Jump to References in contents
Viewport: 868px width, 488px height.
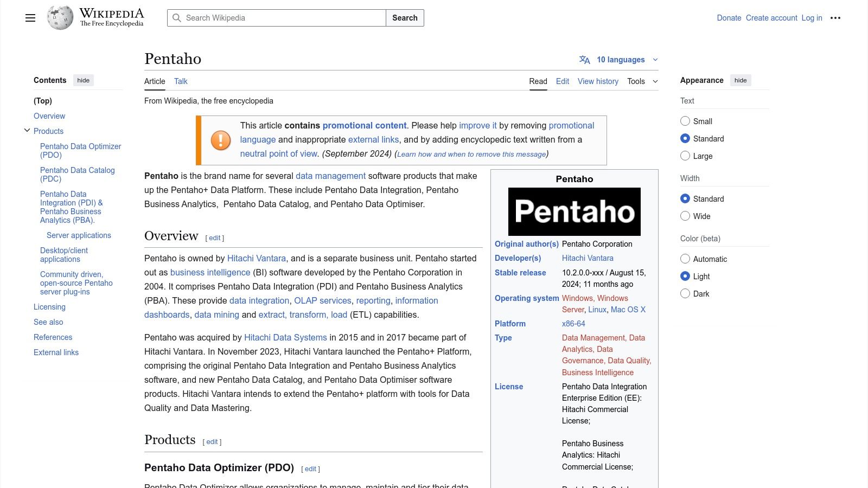53,337
